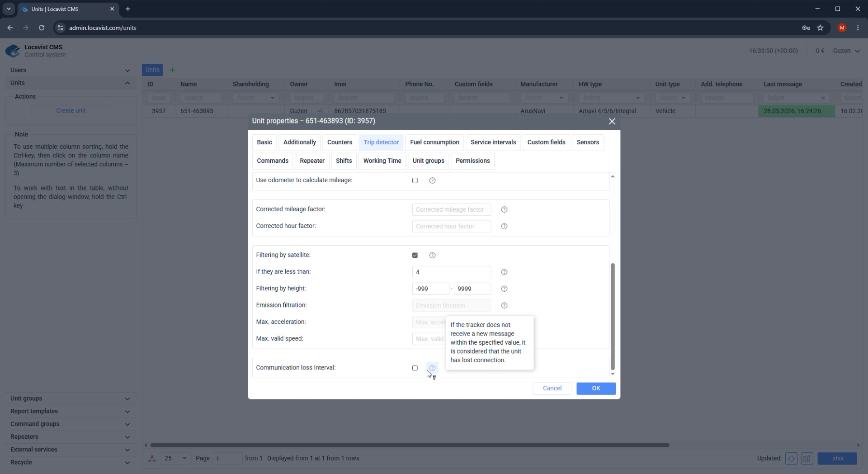Click the OK button in dialog
Image resolution: width=868 pixels, height=474 pixels.
click(x=596, y=389)
